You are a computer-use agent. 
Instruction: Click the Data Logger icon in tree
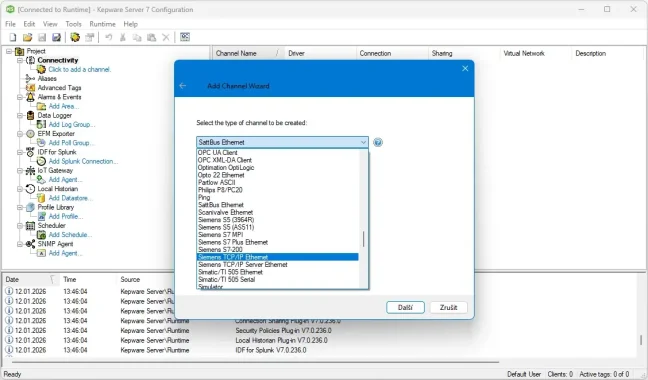[x=31, y=116]
